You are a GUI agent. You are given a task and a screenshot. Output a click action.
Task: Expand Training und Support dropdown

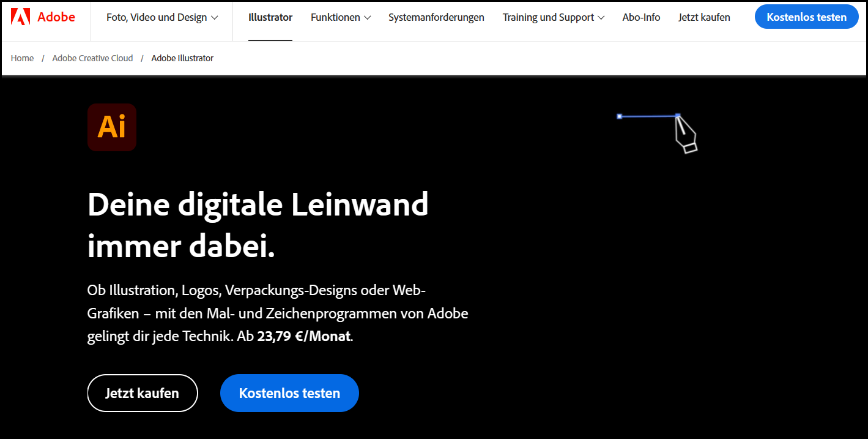click(554, 17)
